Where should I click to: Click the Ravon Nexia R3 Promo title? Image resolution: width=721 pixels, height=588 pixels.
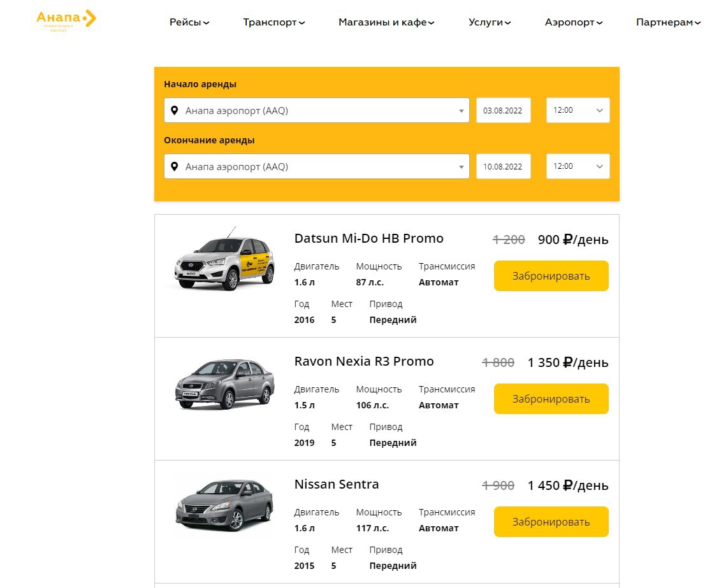[364, 362]
